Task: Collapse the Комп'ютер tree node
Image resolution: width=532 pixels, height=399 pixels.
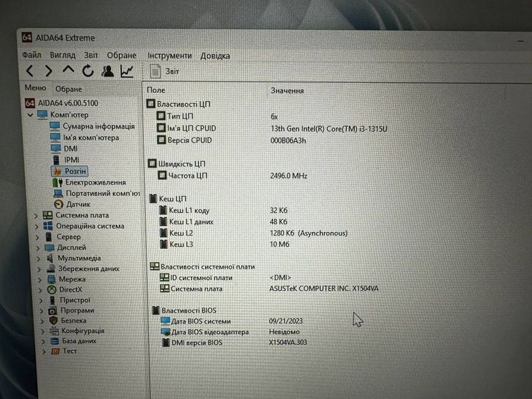Action: tap(30, 115)
